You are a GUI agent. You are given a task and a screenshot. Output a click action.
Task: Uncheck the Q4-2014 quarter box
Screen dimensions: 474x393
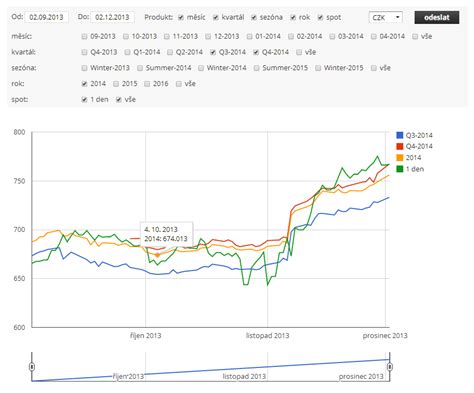pos(256,52)
